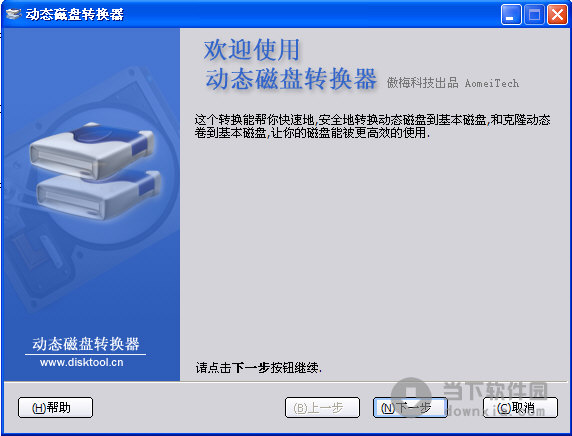
Task: Minimize the 动态磁盘转换器 window
Action: [511, 15]
